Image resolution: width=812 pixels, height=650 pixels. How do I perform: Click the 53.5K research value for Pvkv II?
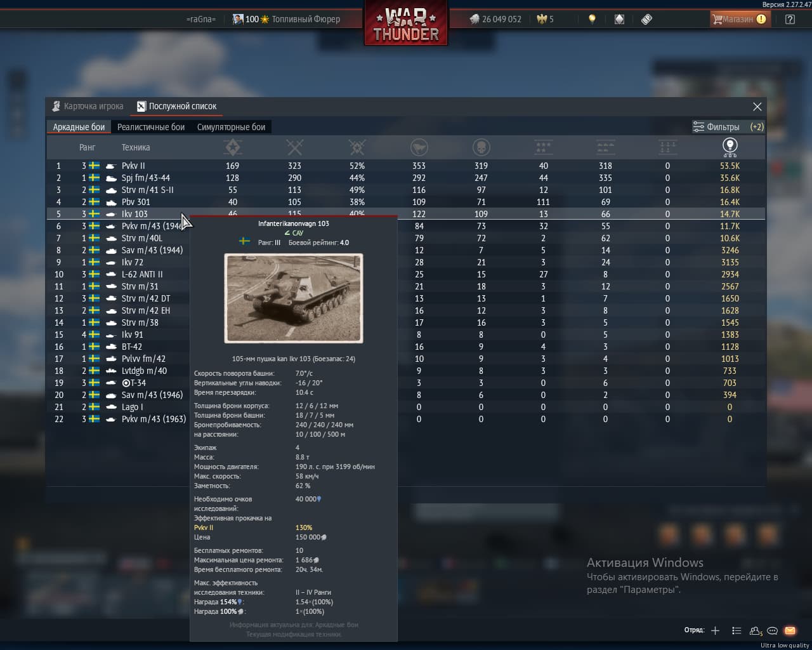[x=730, y=166]
